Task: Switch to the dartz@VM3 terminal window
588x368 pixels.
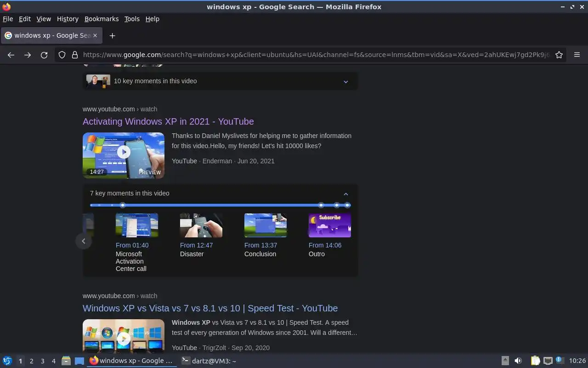Action: pos(208,361)
